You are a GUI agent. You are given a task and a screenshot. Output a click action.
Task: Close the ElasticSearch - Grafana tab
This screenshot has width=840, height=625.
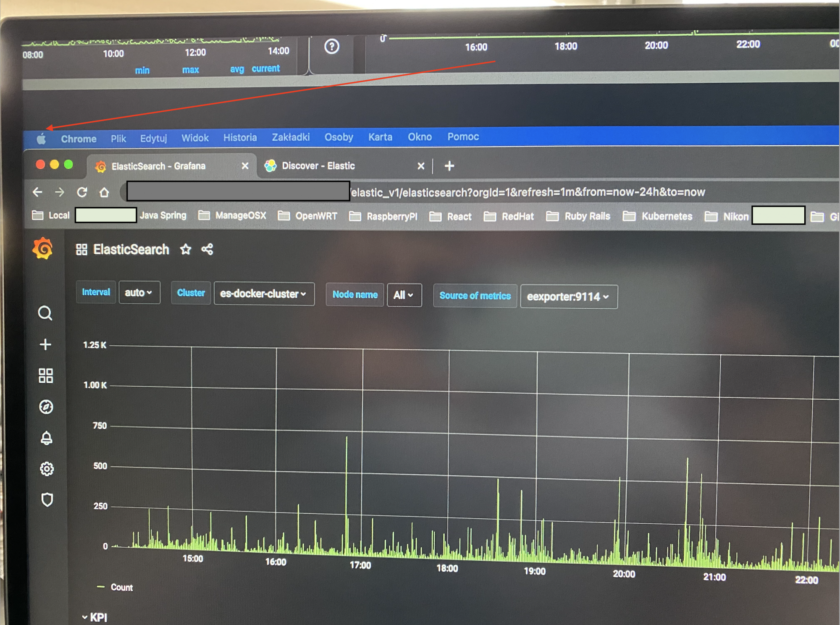pyautogui.click(x=245, y=166)
